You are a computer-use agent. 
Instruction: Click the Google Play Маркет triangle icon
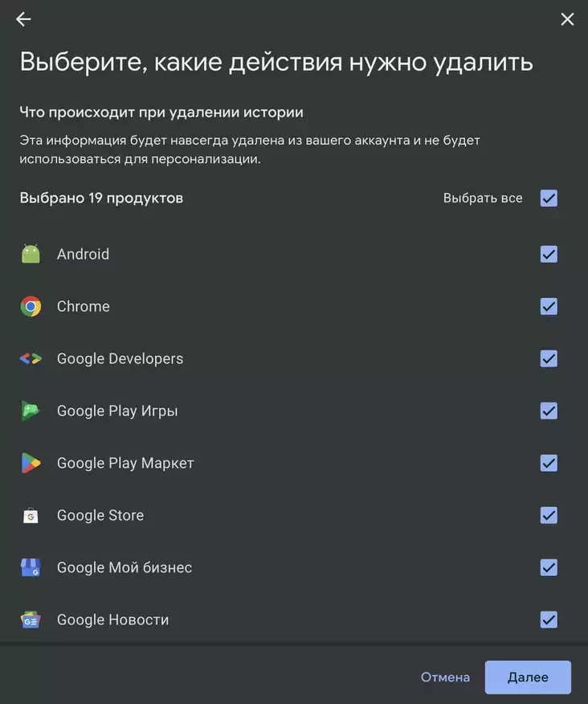[x=31, y=463]
